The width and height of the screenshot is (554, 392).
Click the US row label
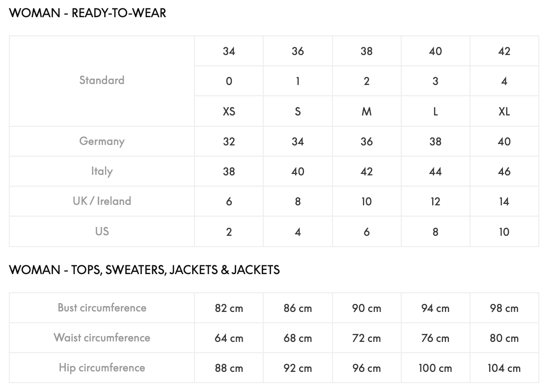(x=102, y=231)
